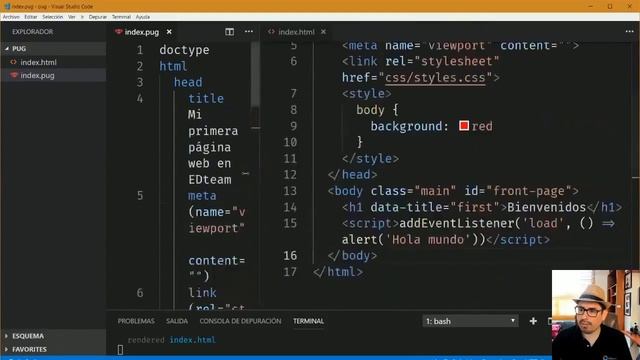This screenshot has height=360, width=640.
Task: Click the red color swatch in CSS
Action: 464,126
